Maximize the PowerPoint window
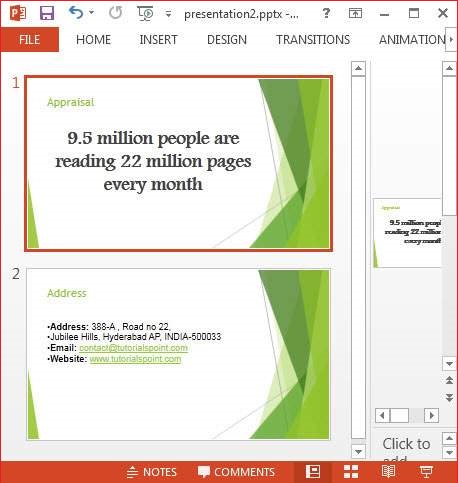The image size is (458, 483). pyautogui.click(x=414, y=13)
